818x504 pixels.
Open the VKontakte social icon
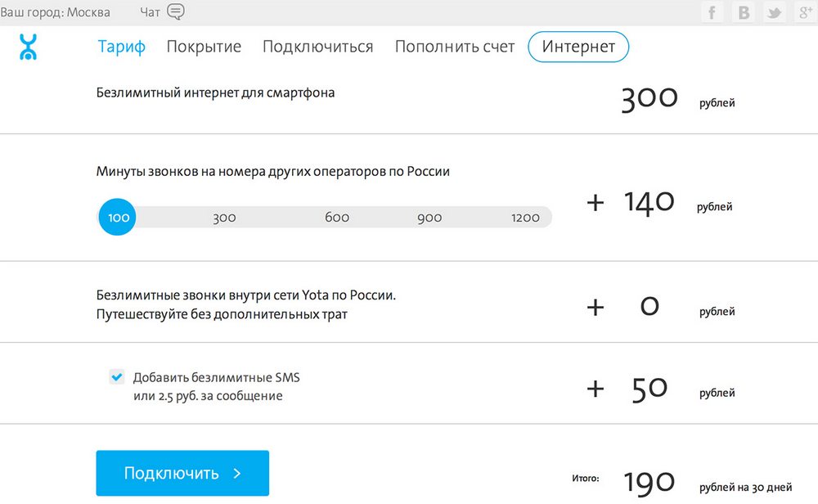(x=744, y=12)
